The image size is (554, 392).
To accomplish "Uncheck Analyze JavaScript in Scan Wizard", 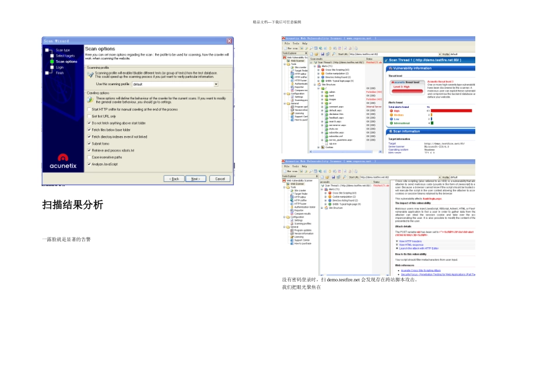I will pyautogui.click(x=89, y=164).
